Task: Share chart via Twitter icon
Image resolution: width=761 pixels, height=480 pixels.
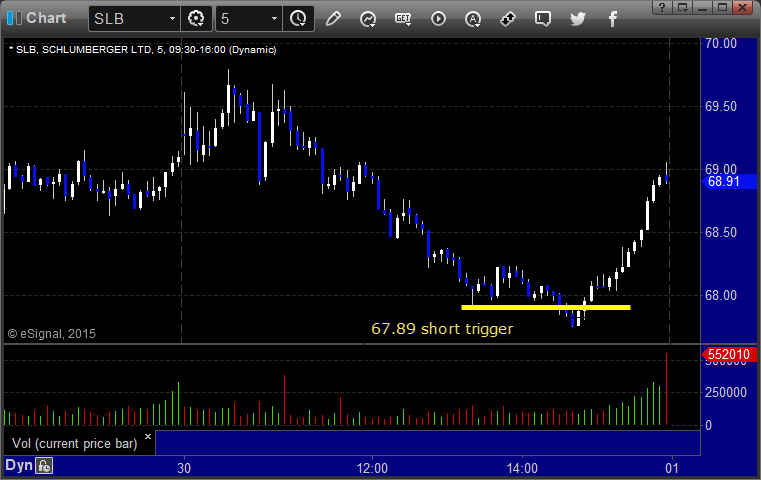Action: [578, 19]
